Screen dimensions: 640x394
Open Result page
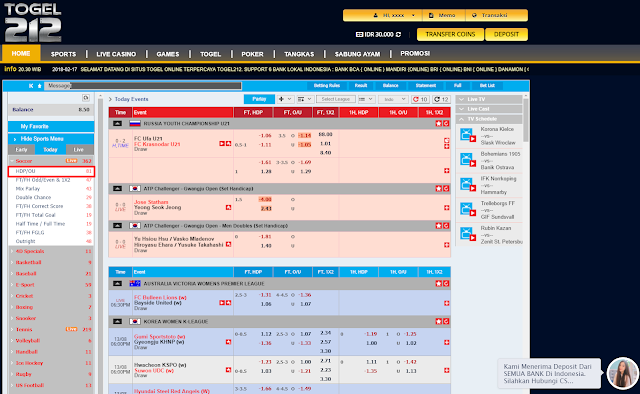point(361,85)
